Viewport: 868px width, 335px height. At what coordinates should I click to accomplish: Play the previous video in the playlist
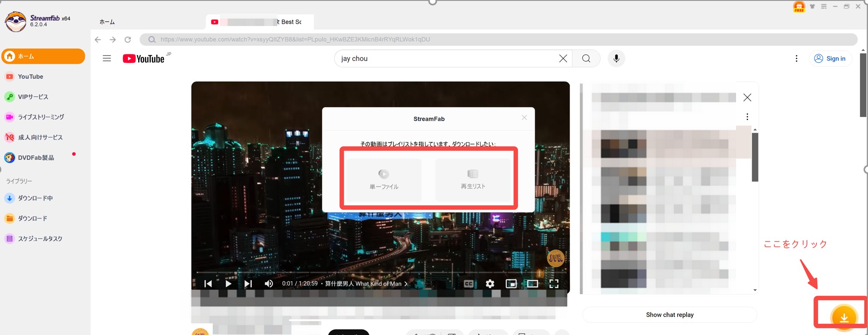[x=208, y=283]
